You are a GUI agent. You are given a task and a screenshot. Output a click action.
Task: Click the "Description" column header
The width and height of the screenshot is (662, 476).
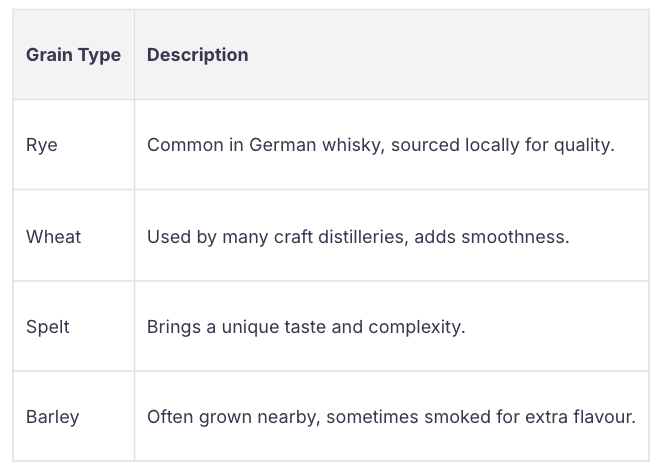197,55
